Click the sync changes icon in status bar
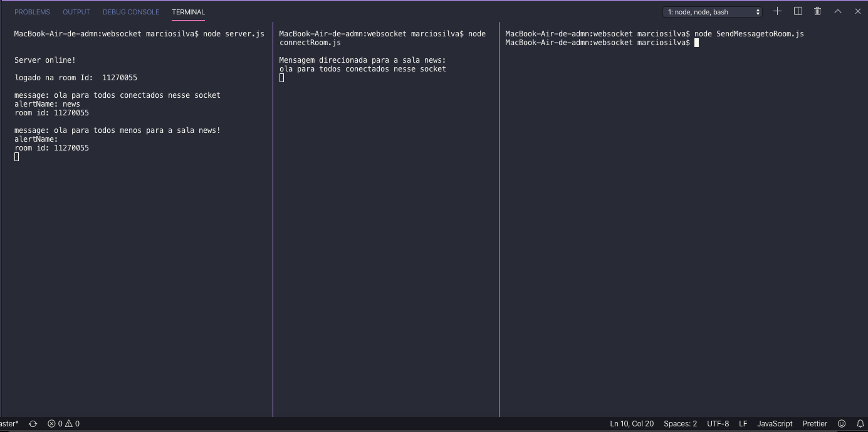 [x=33, y=424]
